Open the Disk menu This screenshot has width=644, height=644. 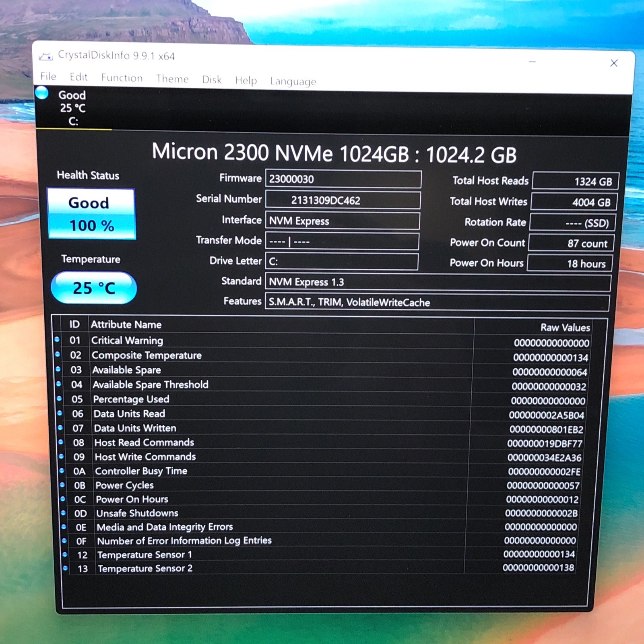[x=212, y=80]
